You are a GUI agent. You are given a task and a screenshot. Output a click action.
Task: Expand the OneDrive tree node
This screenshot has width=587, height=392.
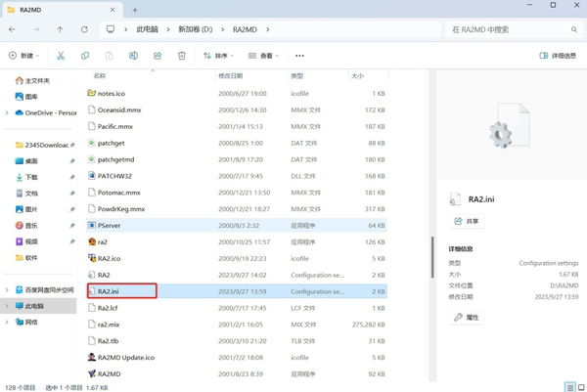(x=8, y=112)
